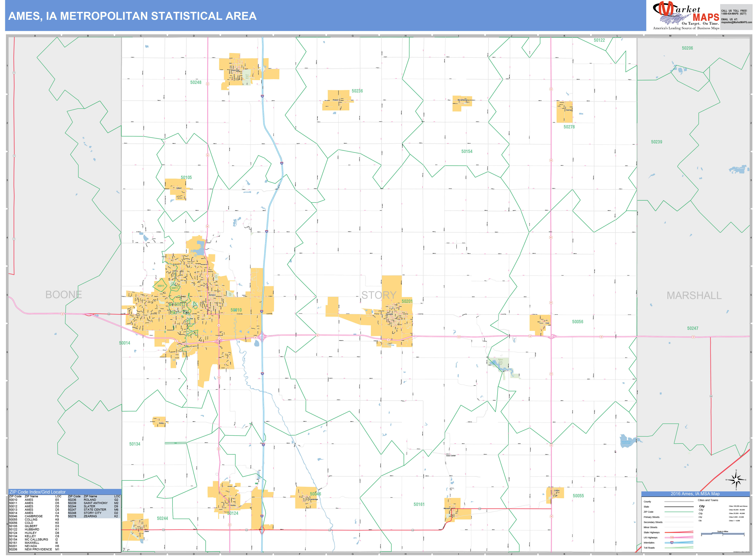This screenshot has height=556, width=756.
Task: Click the MARSHALL county label
Action: 694,296
